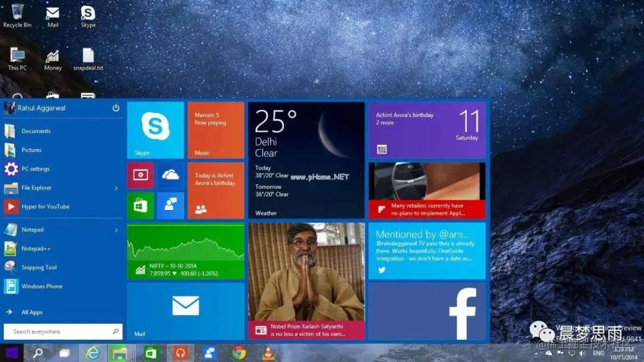Open the Calendar tile showing Saturday 11

coord(427,130)
